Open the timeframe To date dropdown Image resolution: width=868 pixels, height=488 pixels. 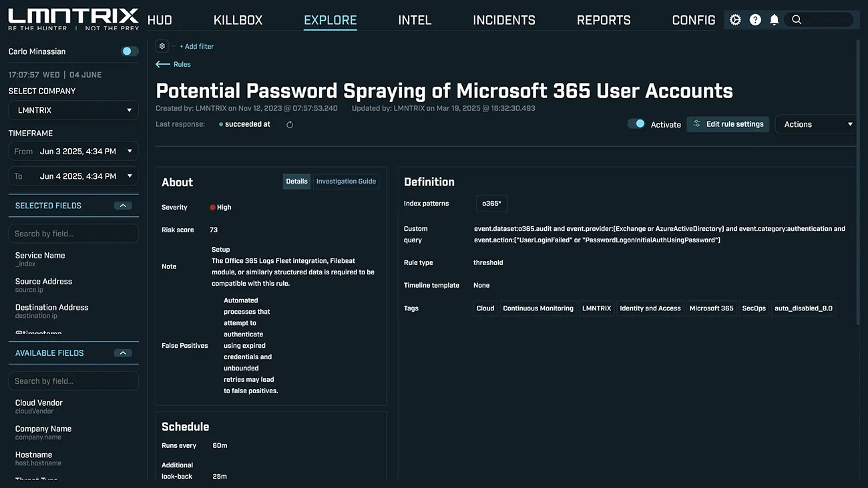point(73,176)
